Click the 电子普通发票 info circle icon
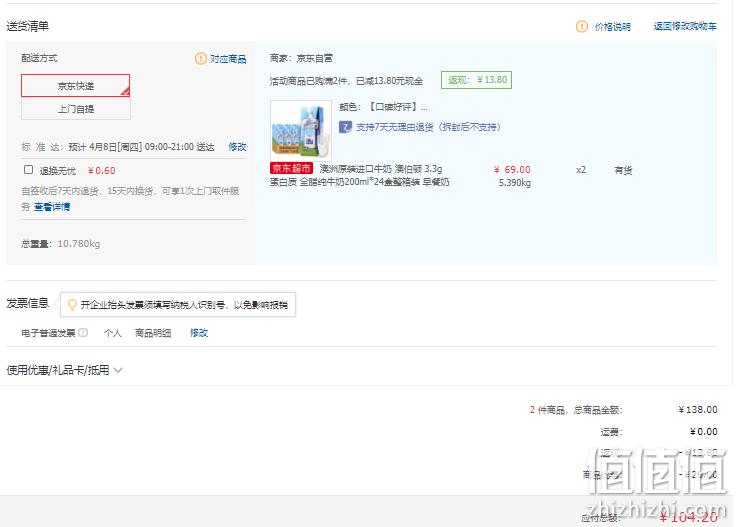736x527 pixels. tap(83, 332)
